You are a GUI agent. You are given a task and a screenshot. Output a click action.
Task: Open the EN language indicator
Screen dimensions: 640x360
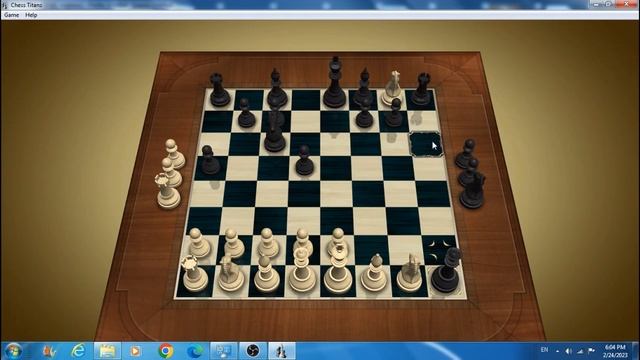coord(544,350)
